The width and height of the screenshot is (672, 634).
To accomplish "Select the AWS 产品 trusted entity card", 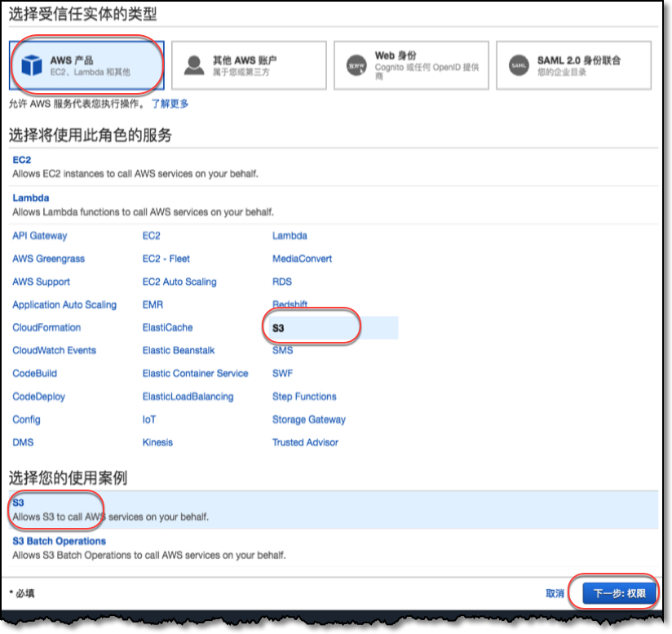I will click(x=86, y=65).
